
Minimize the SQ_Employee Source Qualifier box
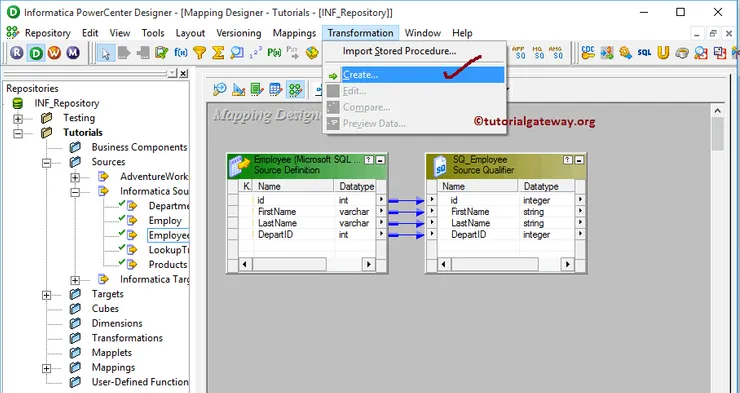point(579,160)
